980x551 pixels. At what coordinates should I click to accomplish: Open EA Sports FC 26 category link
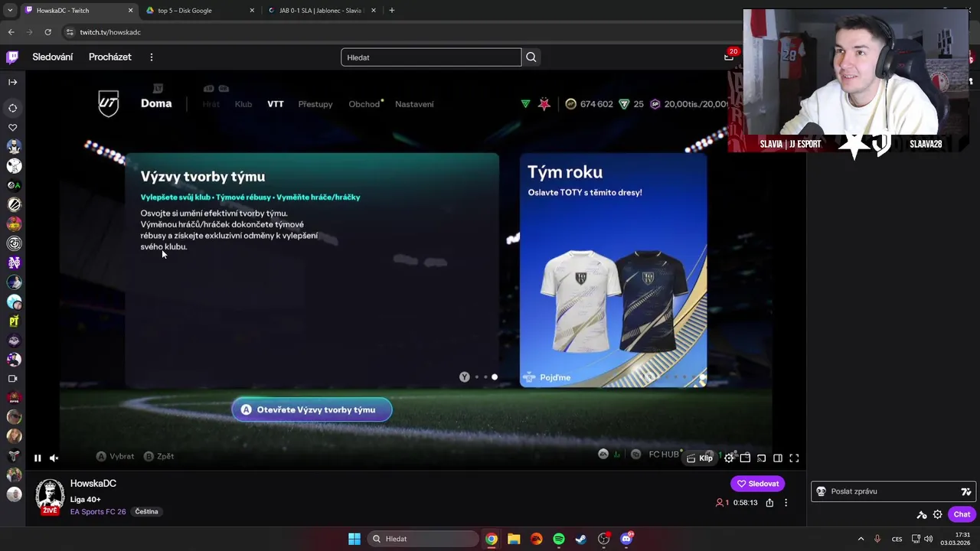coord(98,512)
